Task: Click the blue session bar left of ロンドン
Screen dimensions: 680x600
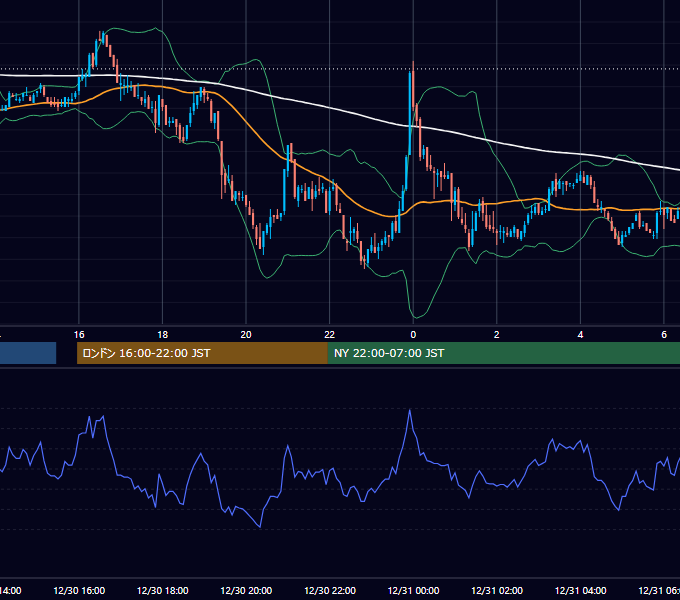Action: coord(28,353)
